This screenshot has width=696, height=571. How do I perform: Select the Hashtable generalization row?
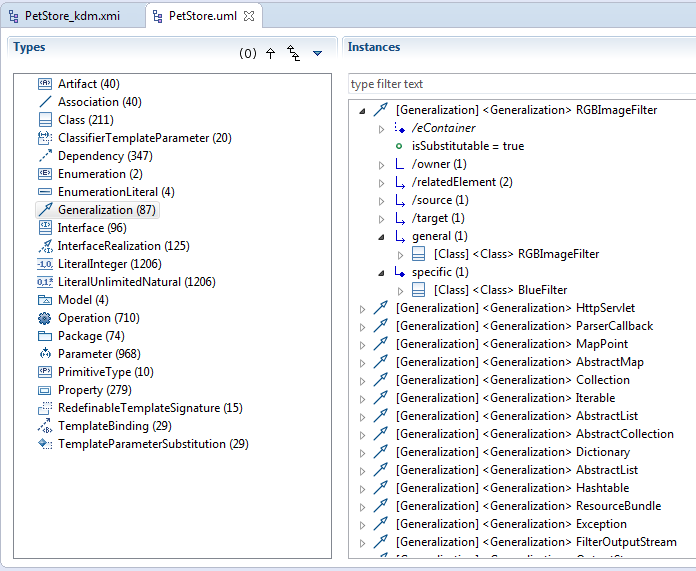[513, 488]
